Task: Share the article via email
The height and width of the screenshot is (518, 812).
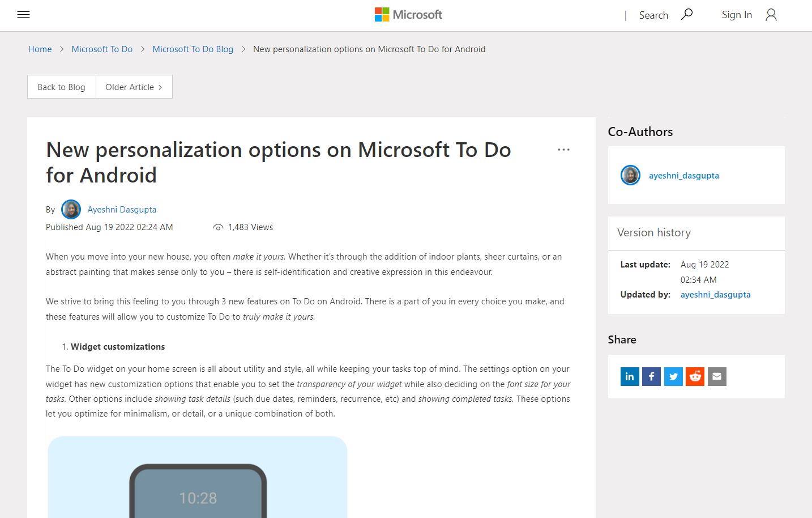Action: [717, 376]
